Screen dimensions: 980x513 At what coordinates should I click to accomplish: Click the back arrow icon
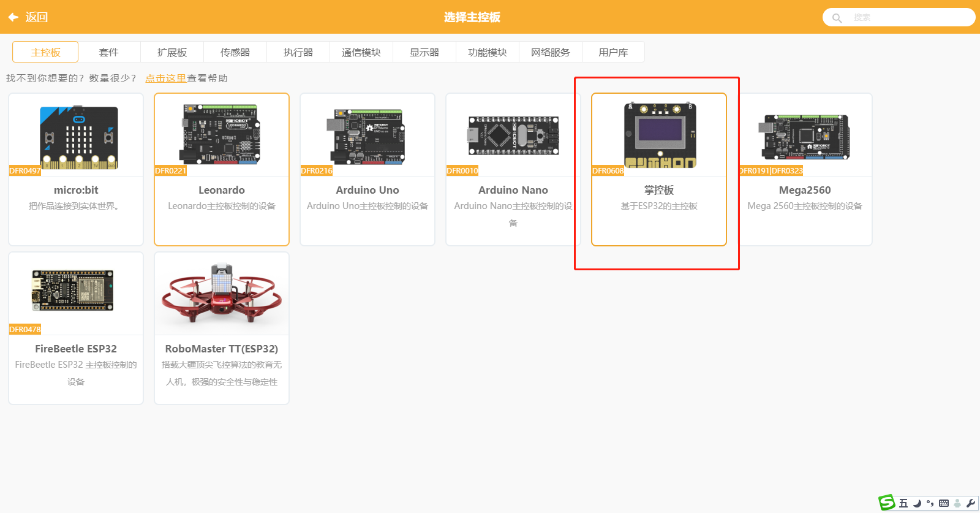tap(13, 17)
